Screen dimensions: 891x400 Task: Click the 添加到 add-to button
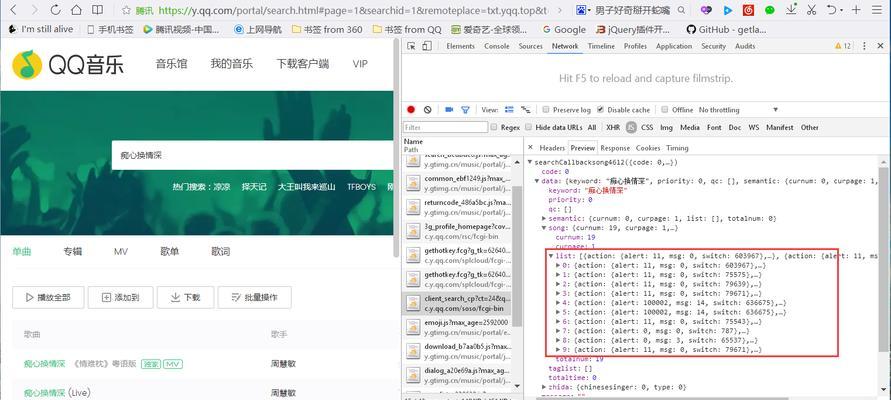[x=119, y=297]
